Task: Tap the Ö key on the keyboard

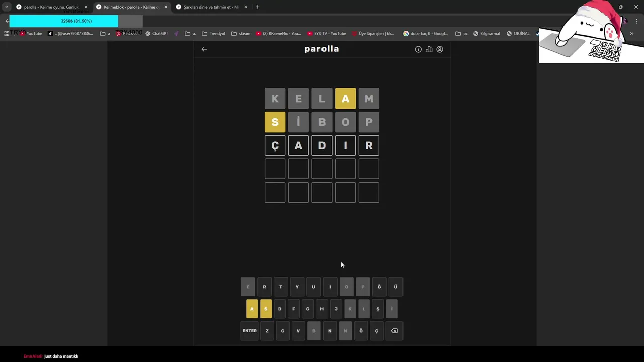Action: click(361, 331)
